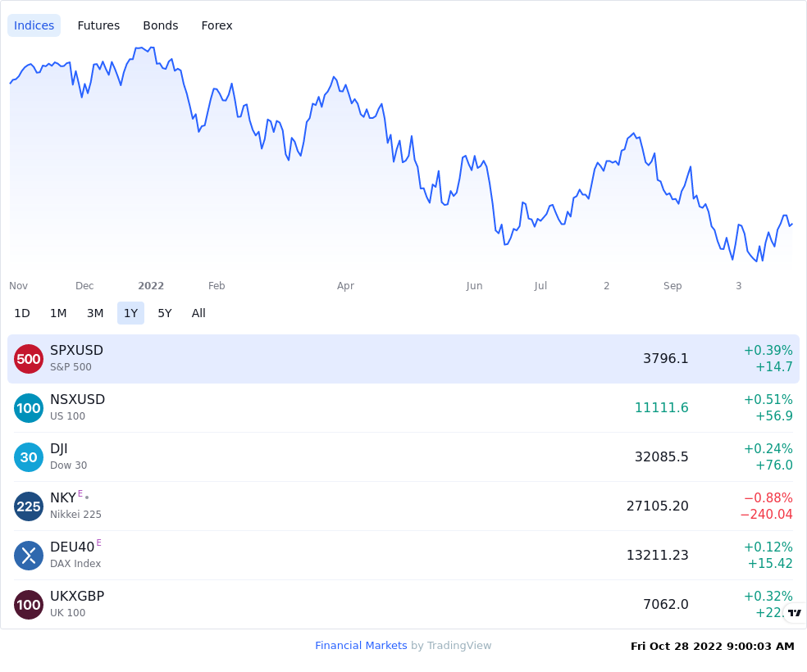Click the US 100 teal logo icon
The image size is (807, 672).
tap(29, 408)
